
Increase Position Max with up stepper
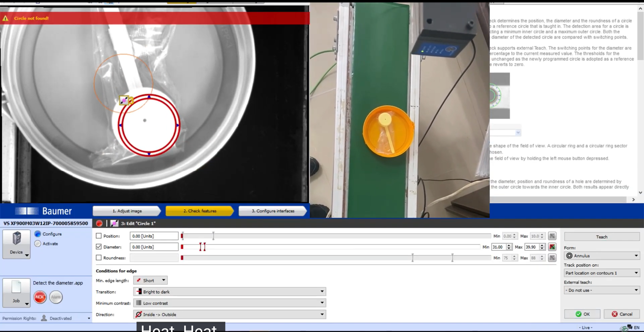542,234
